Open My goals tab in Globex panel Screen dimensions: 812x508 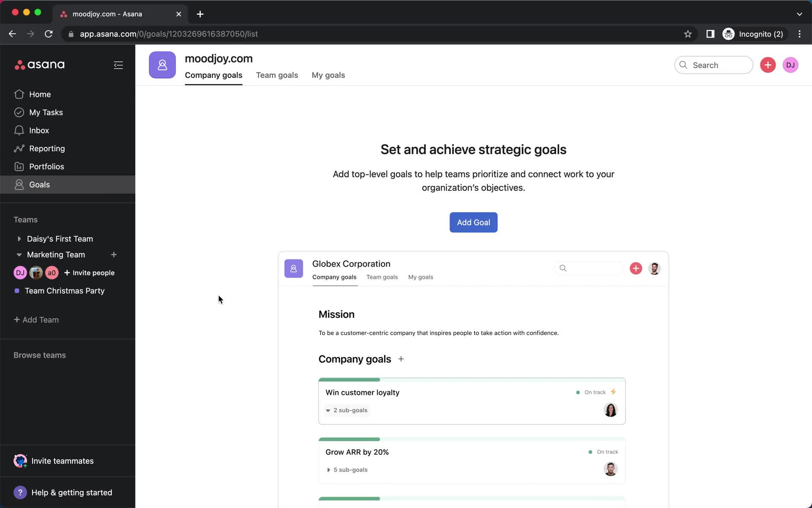click(421, 277)
